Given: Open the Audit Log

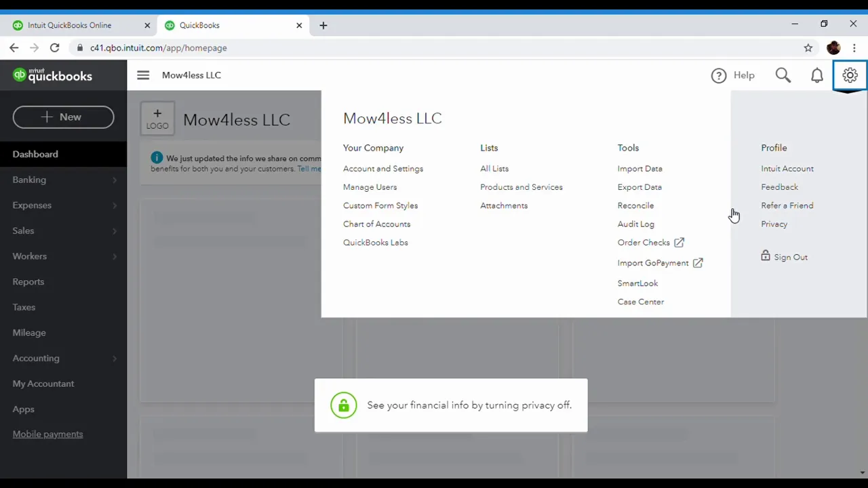Looking at the screenshot, I should pyautogui.click(x=636, y=224).
